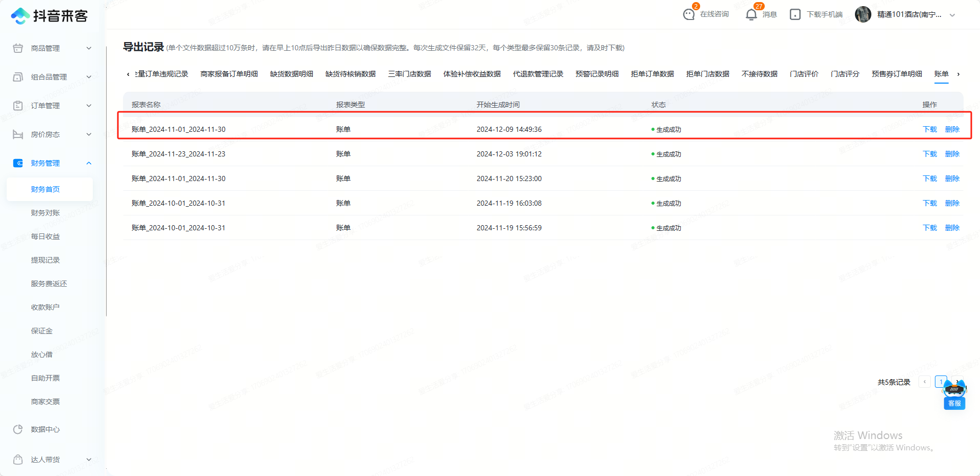Download the bill generated 2024-12-09
The image size is (980, 476).
coord(929,129)
